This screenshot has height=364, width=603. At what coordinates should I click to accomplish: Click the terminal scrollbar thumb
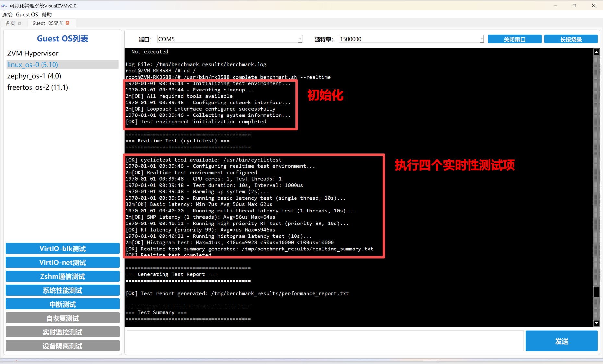(x=596, y=291)
